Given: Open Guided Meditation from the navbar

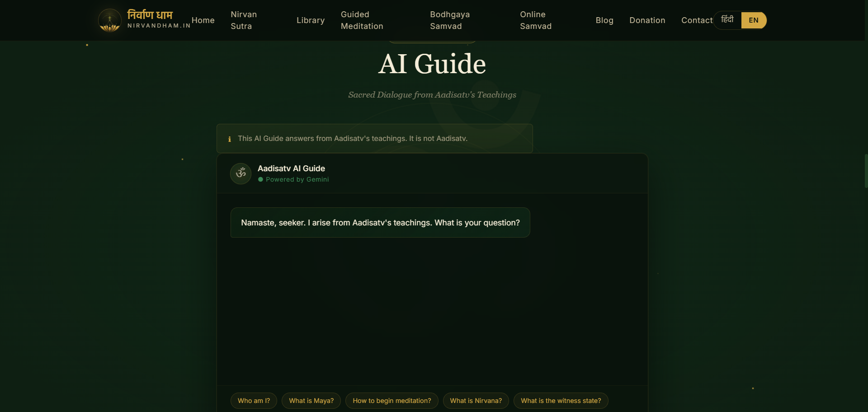Looking at the screenshot, I should click(x=362, y=20).
